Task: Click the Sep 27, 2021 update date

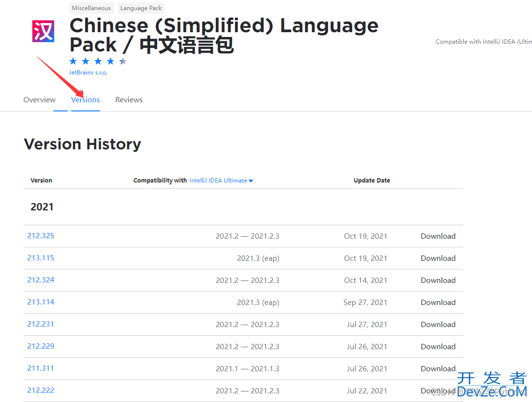Action: coord(365,303)
